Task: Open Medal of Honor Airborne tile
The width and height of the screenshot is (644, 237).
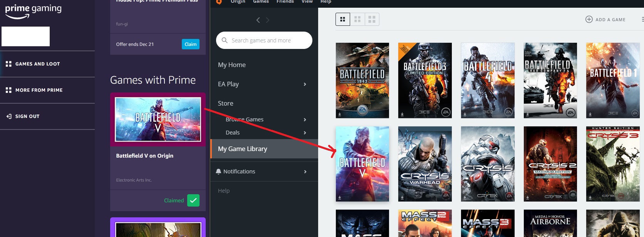Action: 550,224
